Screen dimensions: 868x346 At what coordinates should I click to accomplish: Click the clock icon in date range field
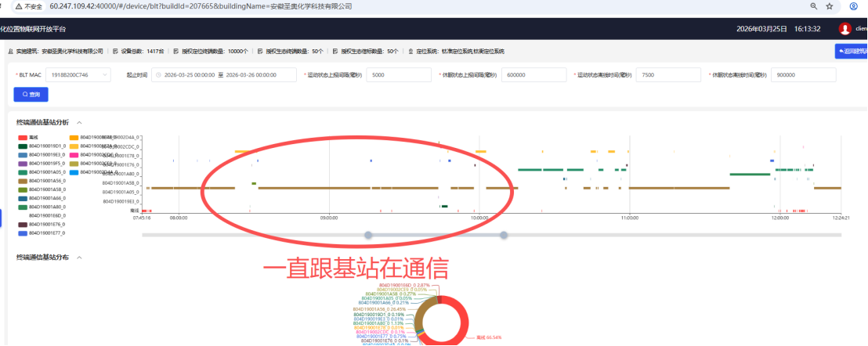[x=159, y=74]
